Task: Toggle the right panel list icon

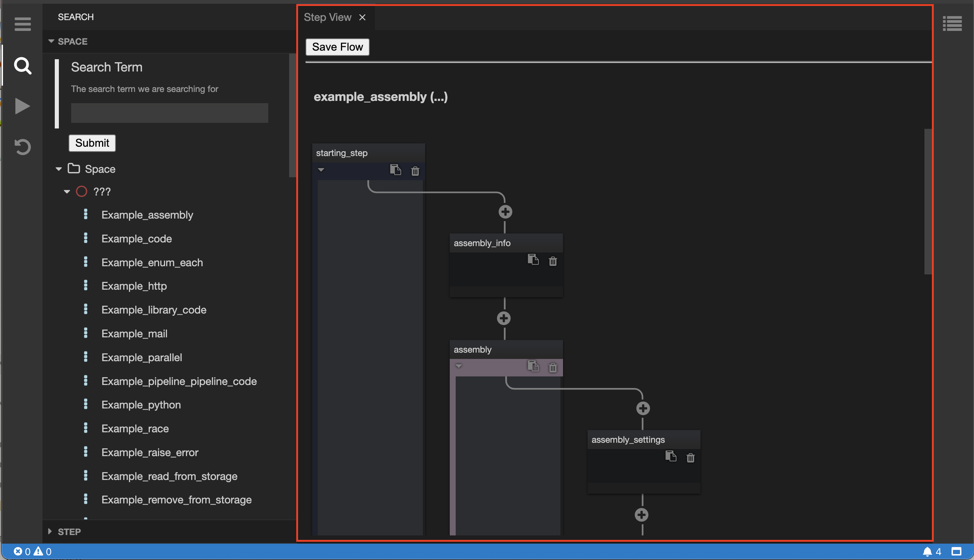Action: click(x=952, y=24)
